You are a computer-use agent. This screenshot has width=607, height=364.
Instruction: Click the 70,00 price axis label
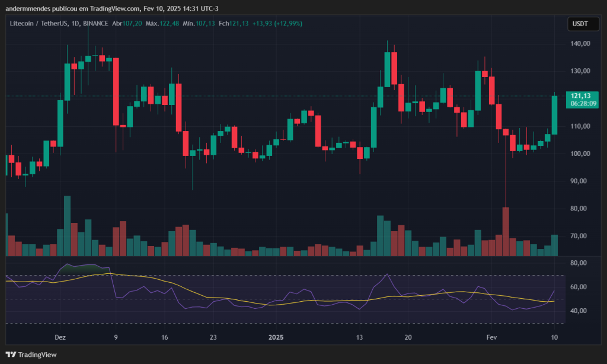579,236
